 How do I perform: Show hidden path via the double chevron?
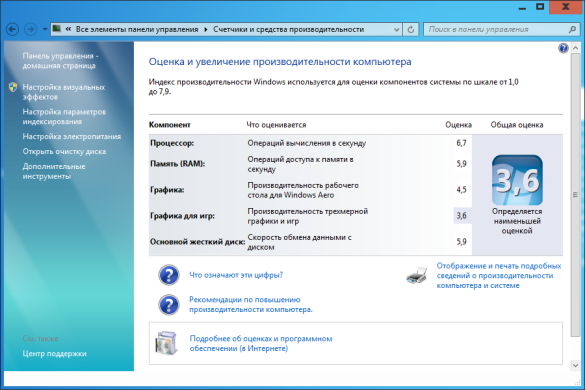tap(68, 29)
